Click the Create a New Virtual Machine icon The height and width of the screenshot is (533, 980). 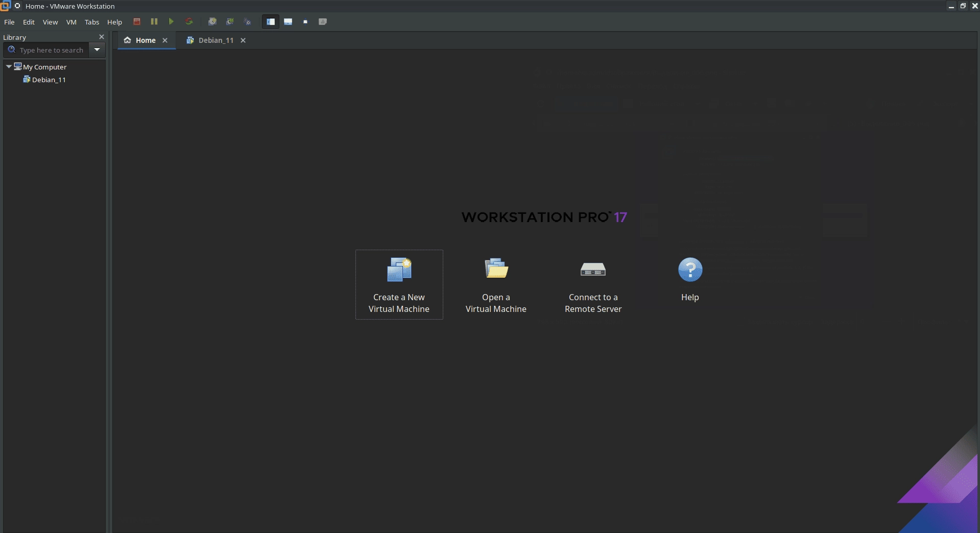[x=399, y=270]
